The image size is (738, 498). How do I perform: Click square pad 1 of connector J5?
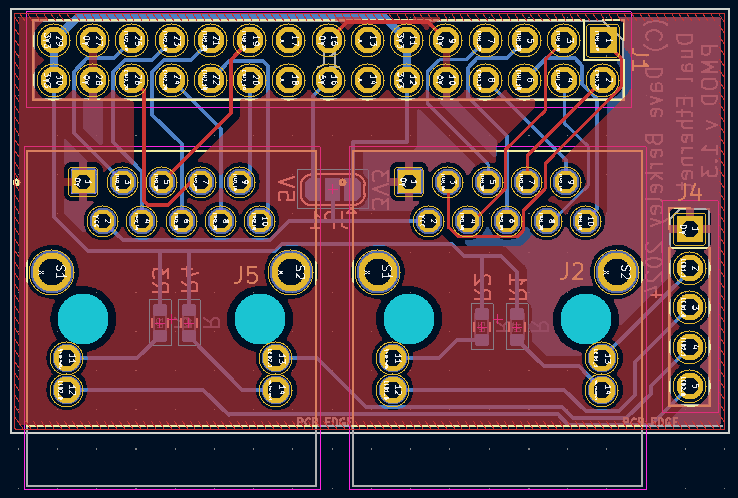coord(83,181)
